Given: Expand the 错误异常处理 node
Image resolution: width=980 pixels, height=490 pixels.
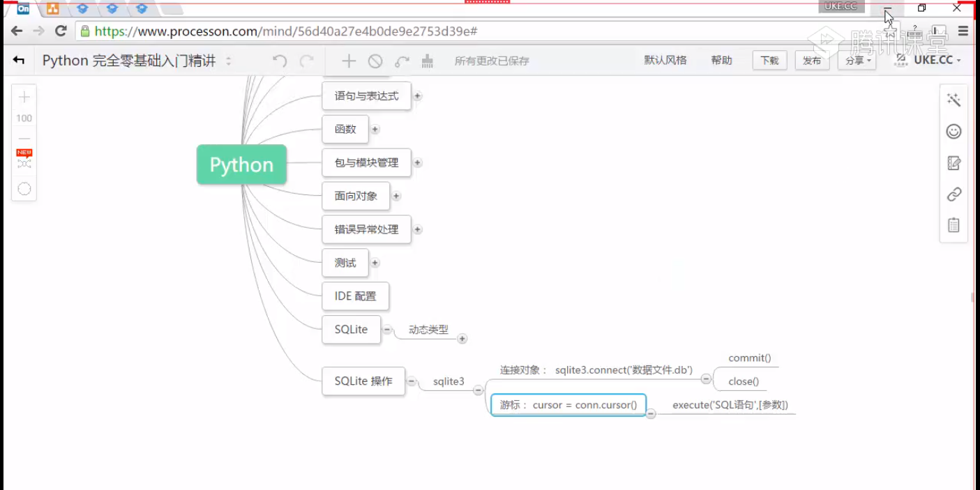Looking at the screenshot, I should [417, 229].
